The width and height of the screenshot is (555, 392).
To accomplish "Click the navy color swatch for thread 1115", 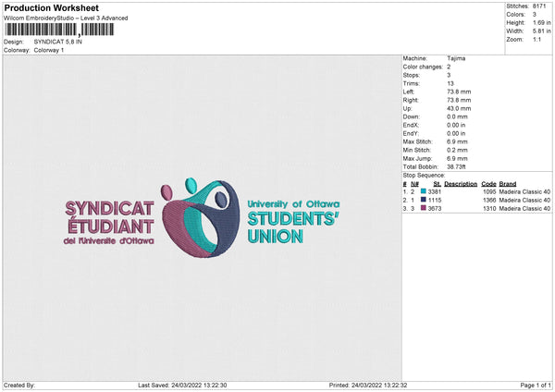I will (424, 200).
